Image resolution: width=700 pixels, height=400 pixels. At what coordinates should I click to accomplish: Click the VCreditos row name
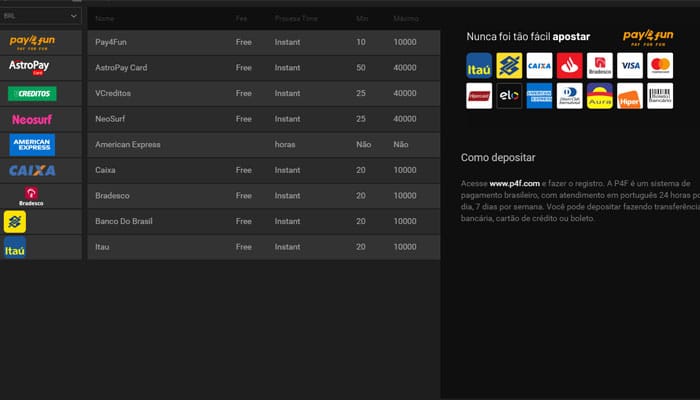(113, 93)
